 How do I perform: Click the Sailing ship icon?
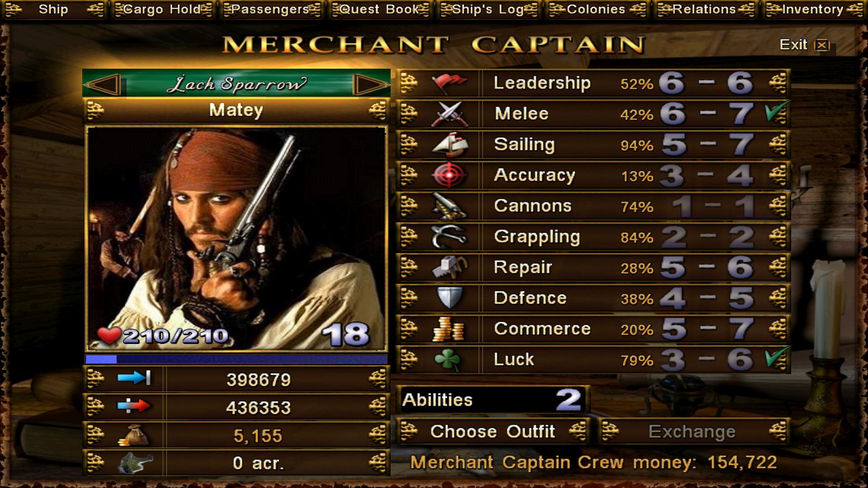pos(449,145)
